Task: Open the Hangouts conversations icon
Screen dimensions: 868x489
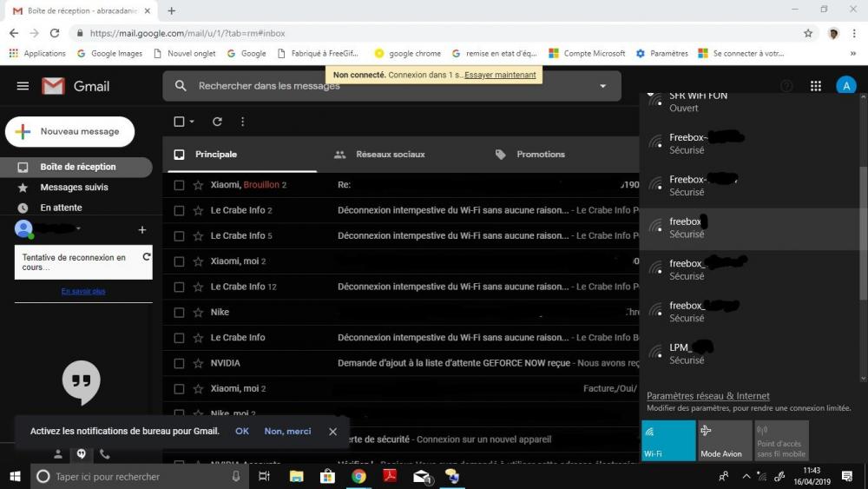Action: click(82, 453)
